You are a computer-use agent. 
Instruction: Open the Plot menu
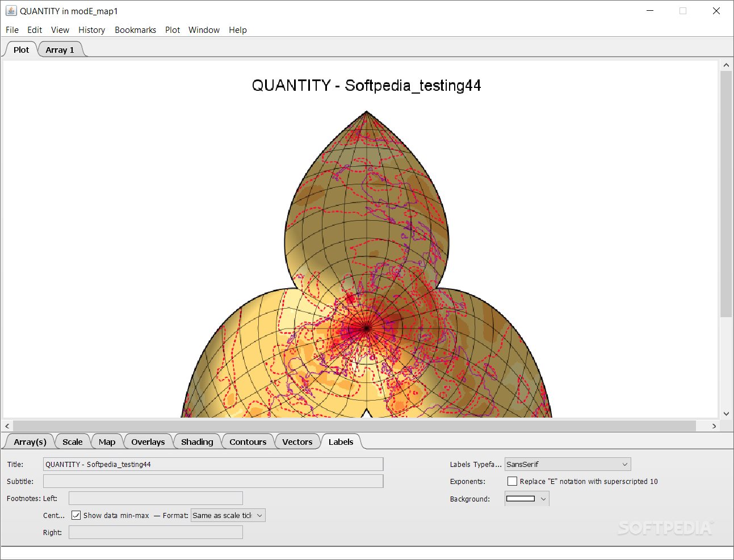pos(173,30)
